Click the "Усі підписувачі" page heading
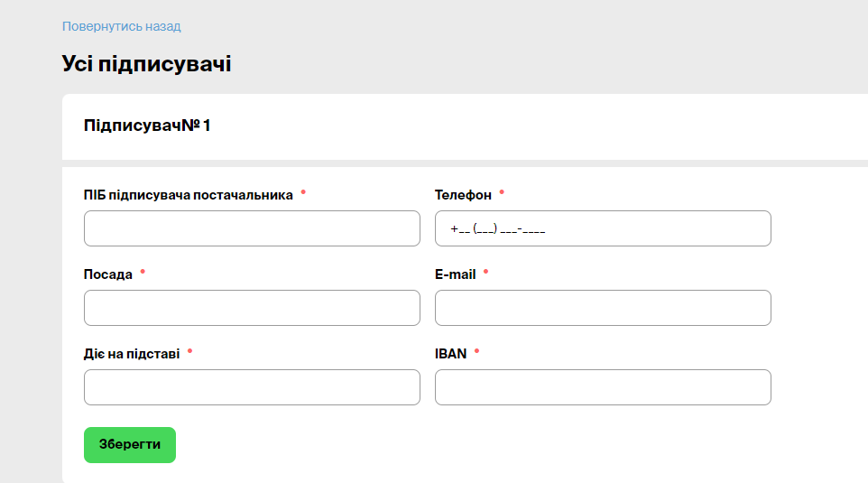Viewport: 868px width, 483px height. (146, 64)
